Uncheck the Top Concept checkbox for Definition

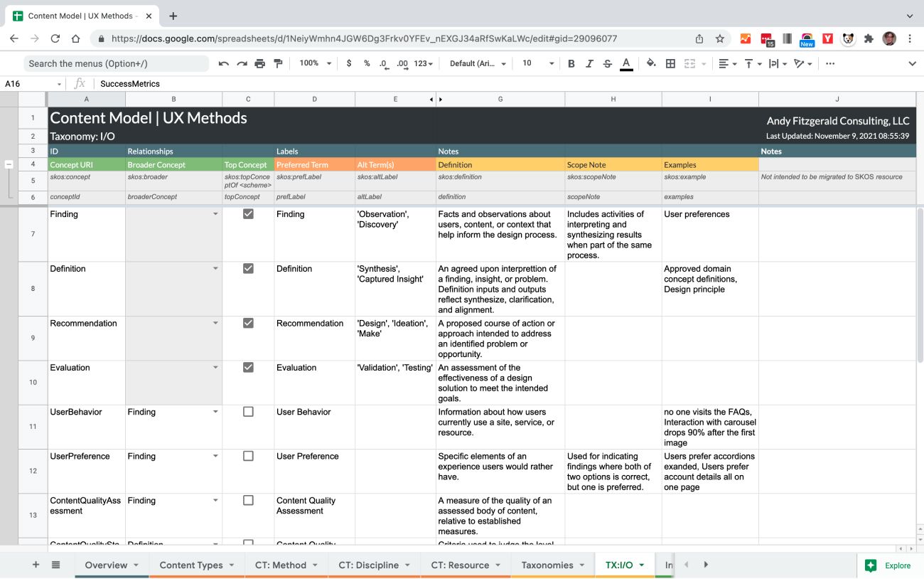pyautogui.click(x=248, y=268)
